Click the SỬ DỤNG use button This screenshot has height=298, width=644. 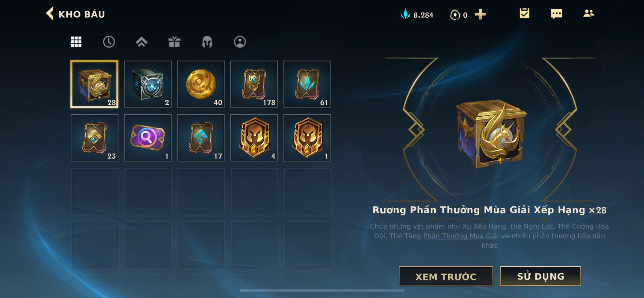(540, 276)
